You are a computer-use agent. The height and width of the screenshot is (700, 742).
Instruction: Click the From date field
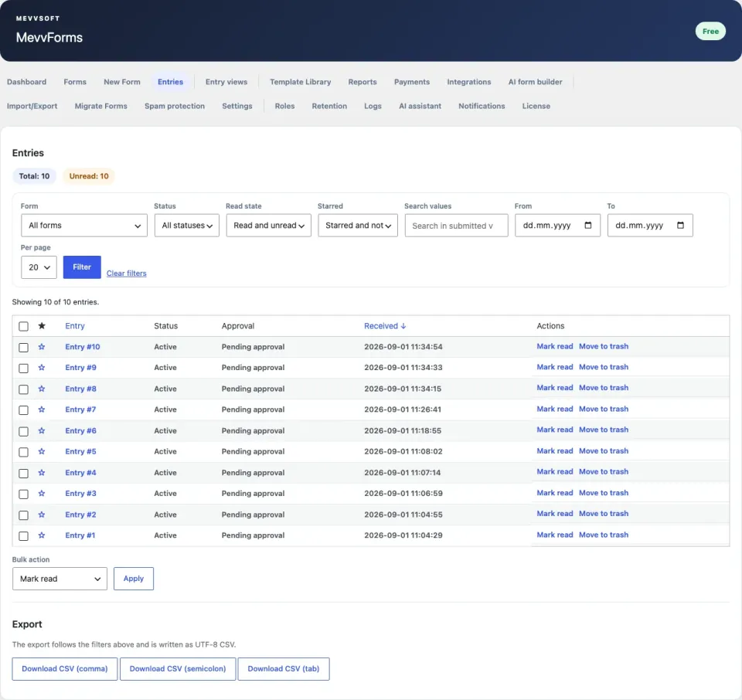(x=557, y=226)
